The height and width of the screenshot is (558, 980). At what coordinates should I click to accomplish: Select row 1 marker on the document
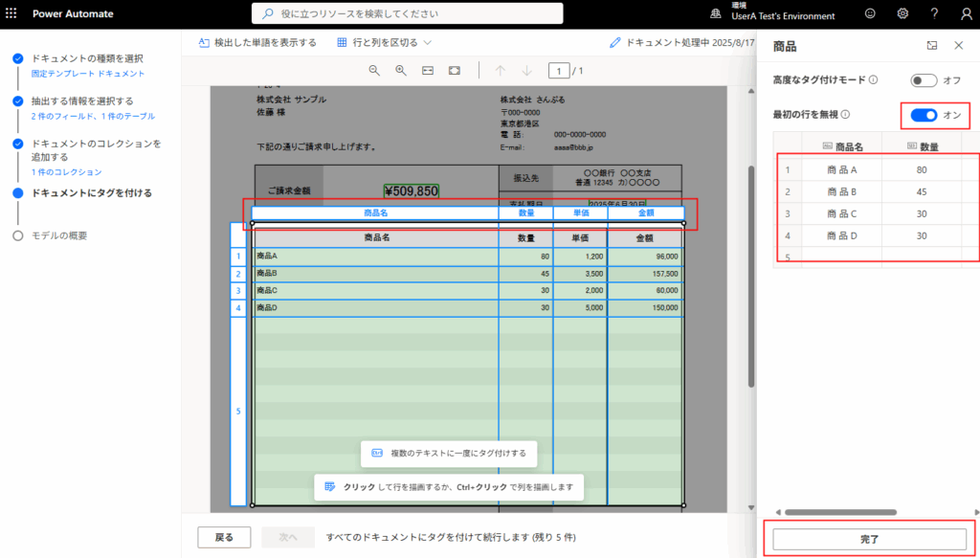(238, 256)
